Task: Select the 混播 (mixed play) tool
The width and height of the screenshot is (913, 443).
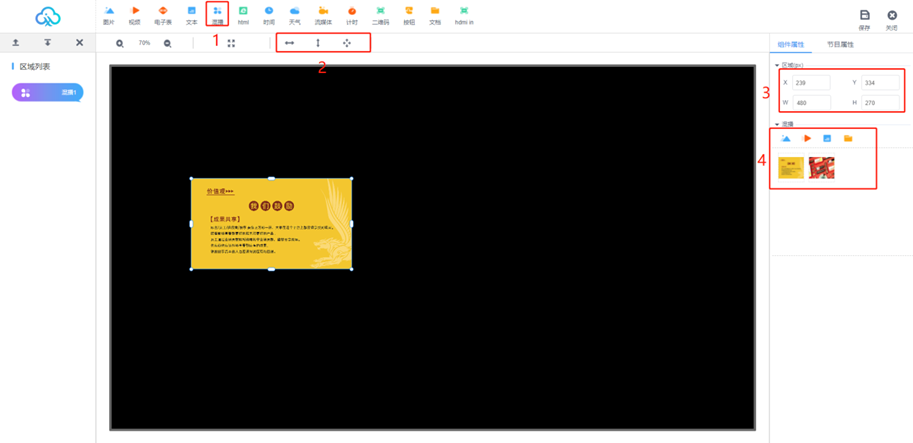Action: (217, 14)
